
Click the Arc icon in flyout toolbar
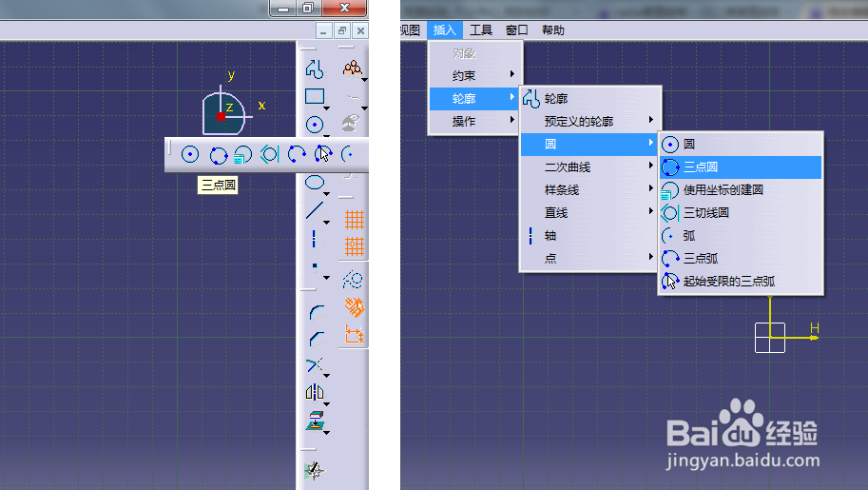pos(348,154)
